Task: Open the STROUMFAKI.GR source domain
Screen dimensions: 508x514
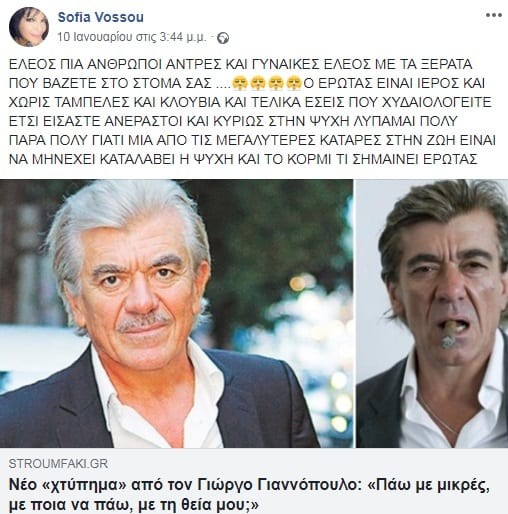Action: pos(58,464)
